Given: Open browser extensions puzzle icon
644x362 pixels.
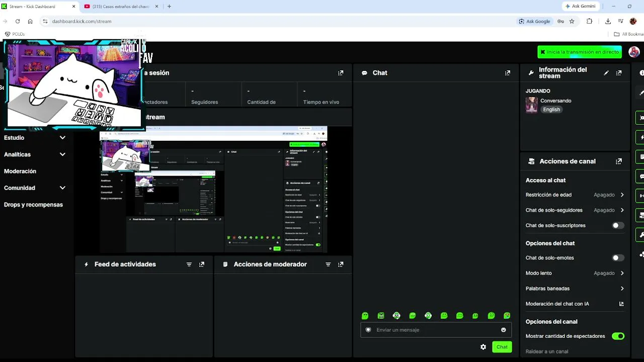Looking at the screenshot, I should click(x=590, y=21).
